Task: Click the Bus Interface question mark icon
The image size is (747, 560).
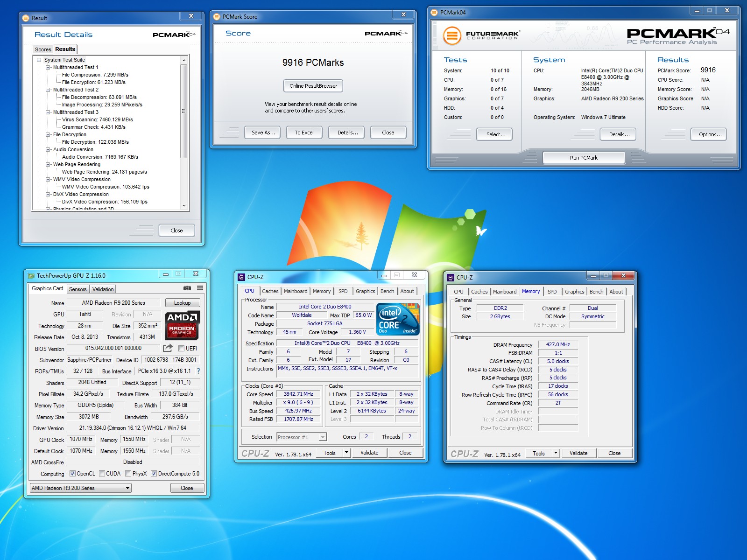Action: [x=198, y=371]
